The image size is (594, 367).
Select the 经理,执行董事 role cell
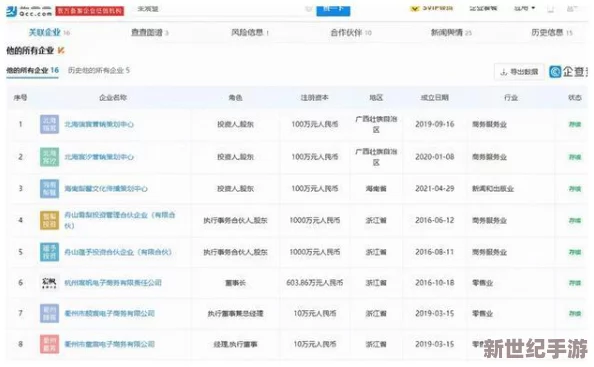[235, 344]
